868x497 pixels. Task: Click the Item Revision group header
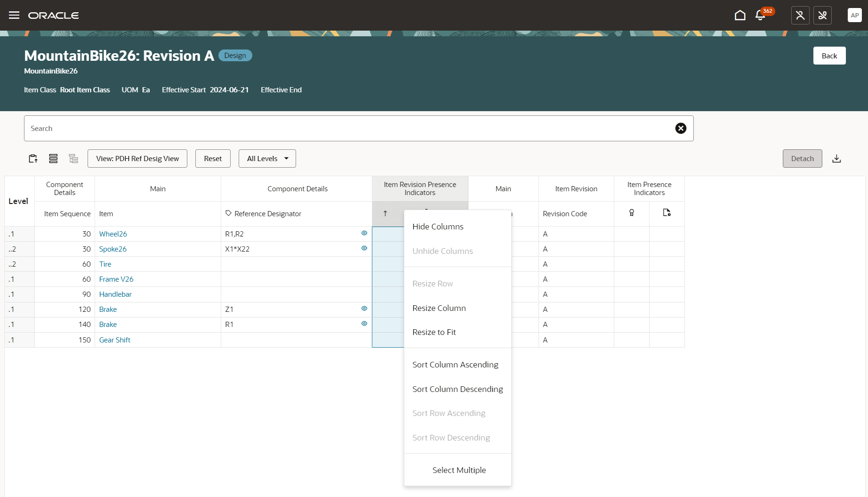pyautogui.click(x=576, y=188)
